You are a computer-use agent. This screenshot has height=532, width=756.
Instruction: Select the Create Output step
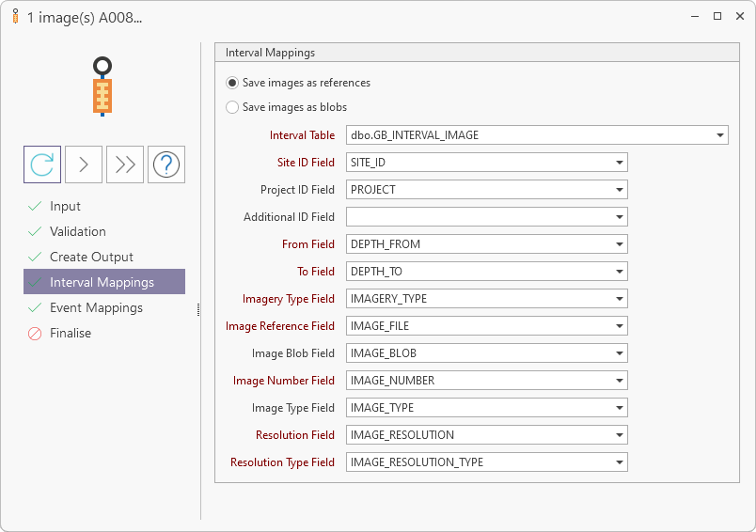coord(91,258)
